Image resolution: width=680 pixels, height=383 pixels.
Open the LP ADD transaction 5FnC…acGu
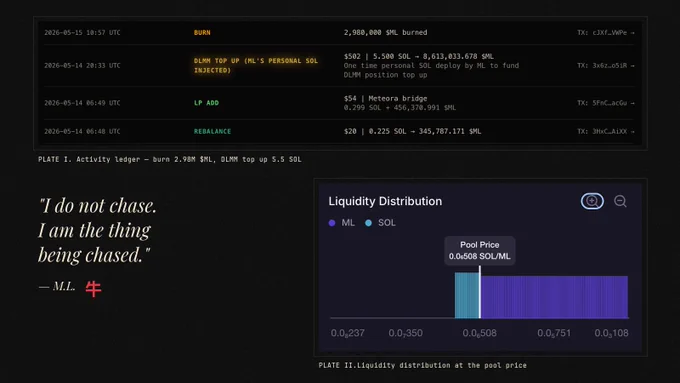coord(605,103)
